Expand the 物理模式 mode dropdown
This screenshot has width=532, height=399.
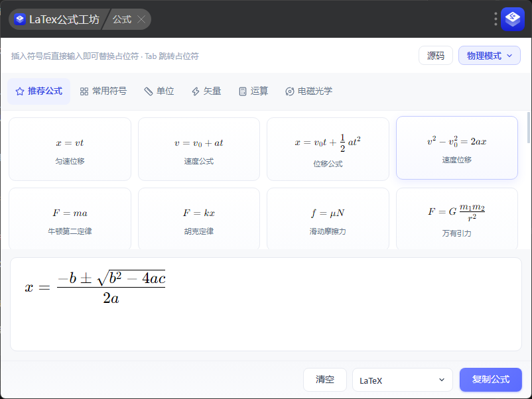(490, 56)
